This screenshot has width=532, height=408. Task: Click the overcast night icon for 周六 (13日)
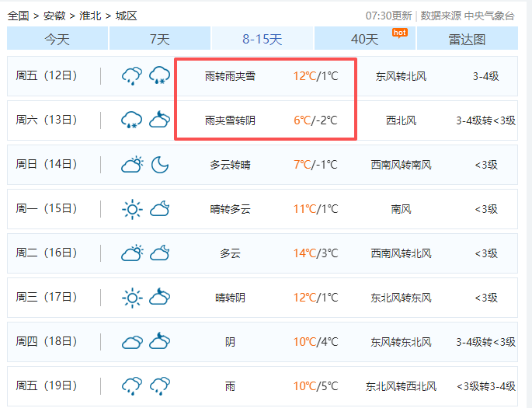click(x=159, y=120)
